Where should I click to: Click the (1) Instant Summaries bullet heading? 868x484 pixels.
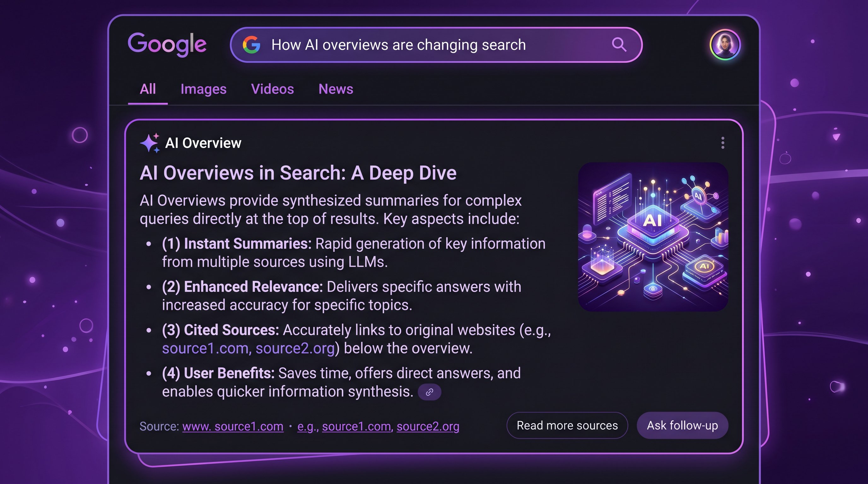click(x=237, y=244)
